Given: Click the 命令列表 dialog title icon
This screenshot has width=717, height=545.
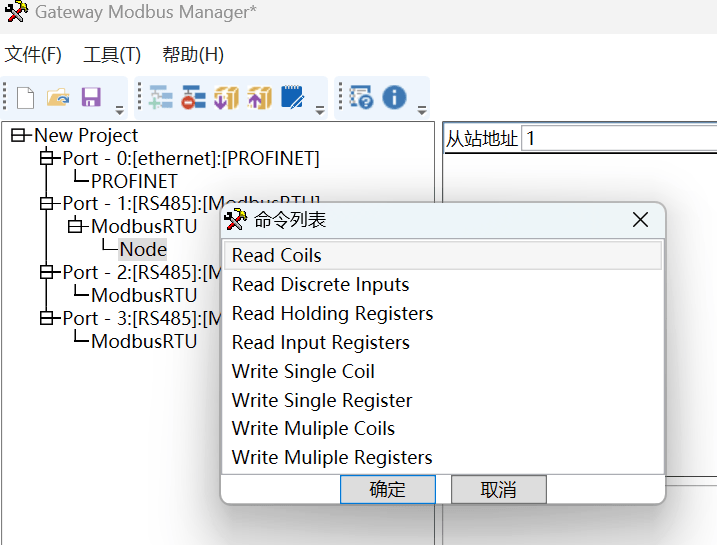Looking at the screenshot, I should pyautogui.click(x=235, y=219).
